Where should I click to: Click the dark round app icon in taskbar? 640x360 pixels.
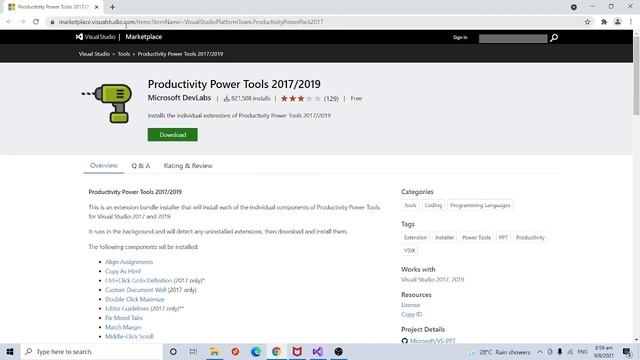click(338, 351)
